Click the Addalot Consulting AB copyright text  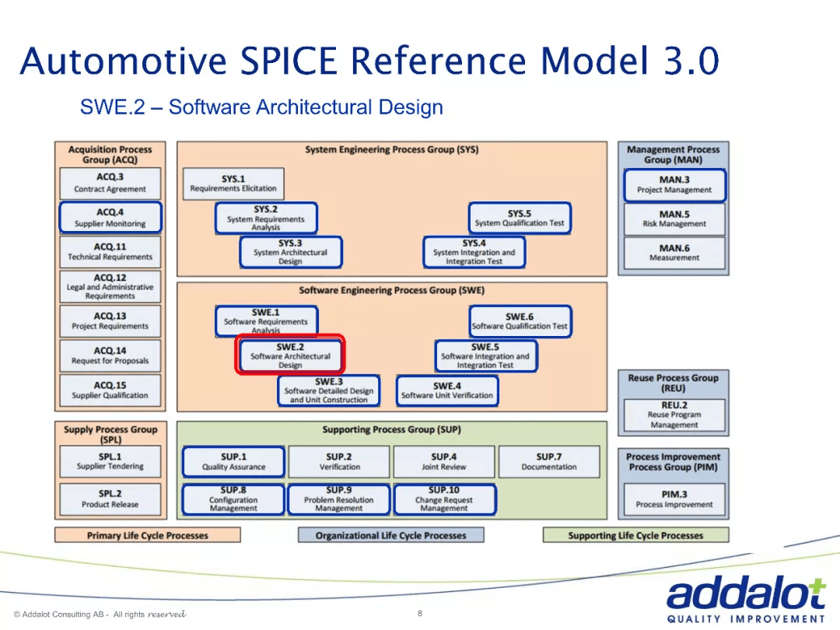coord(100,614)
